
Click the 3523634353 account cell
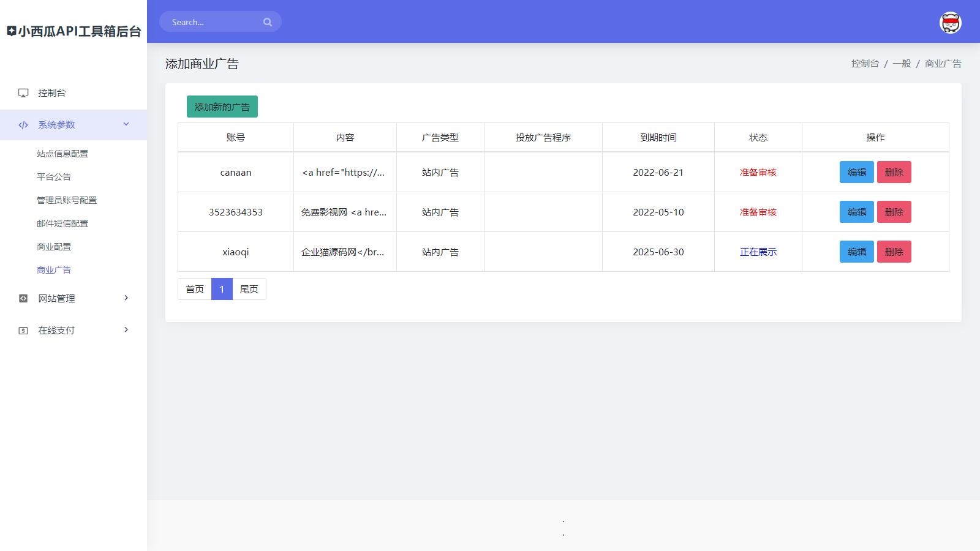tap(236, 212)
